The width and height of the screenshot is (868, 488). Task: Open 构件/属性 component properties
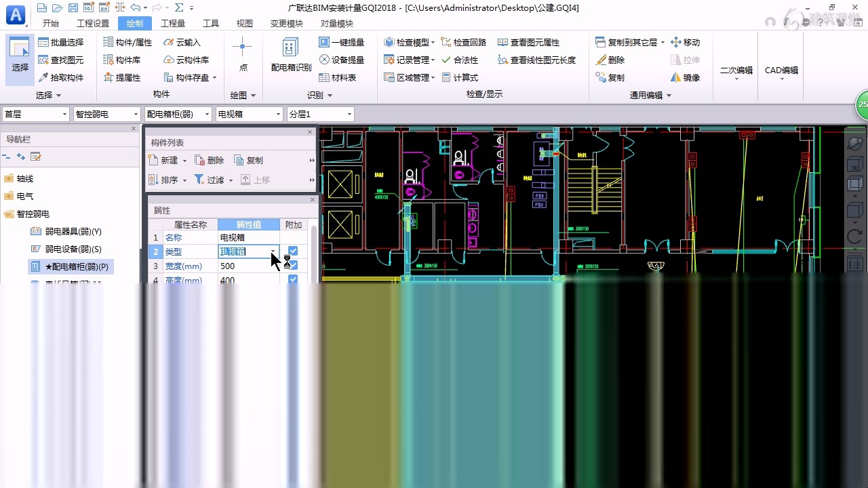(127, 42)
